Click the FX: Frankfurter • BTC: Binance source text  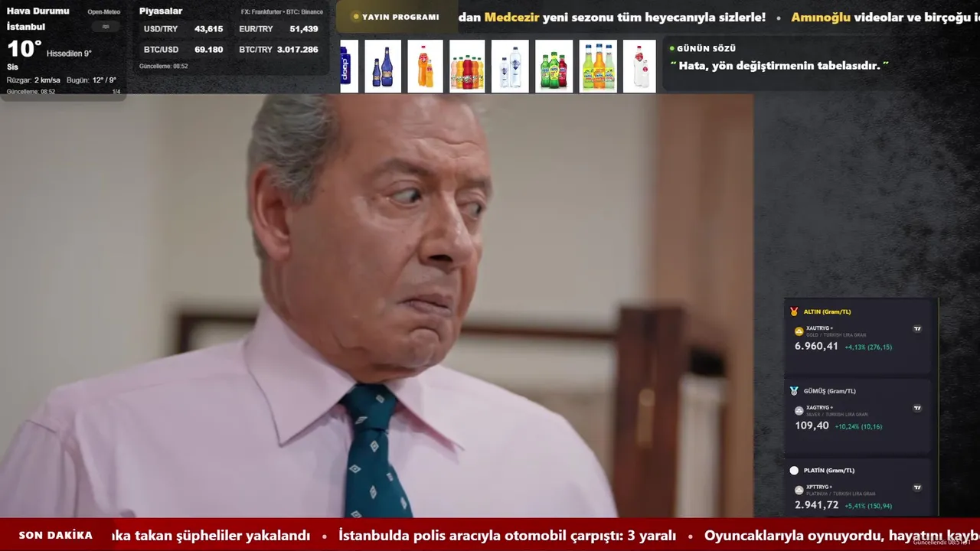pyautogui.click(x=282, y=11)
